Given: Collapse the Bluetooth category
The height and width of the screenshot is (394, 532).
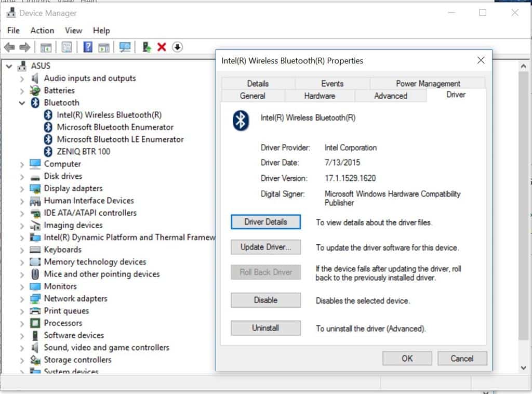Looking at the screenshot, I should (x=22, y=103).
